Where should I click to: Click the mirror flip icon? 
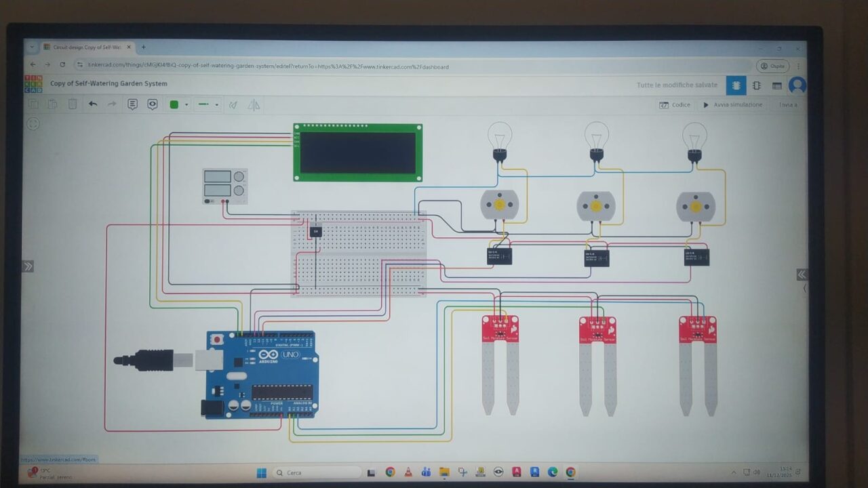254,105
